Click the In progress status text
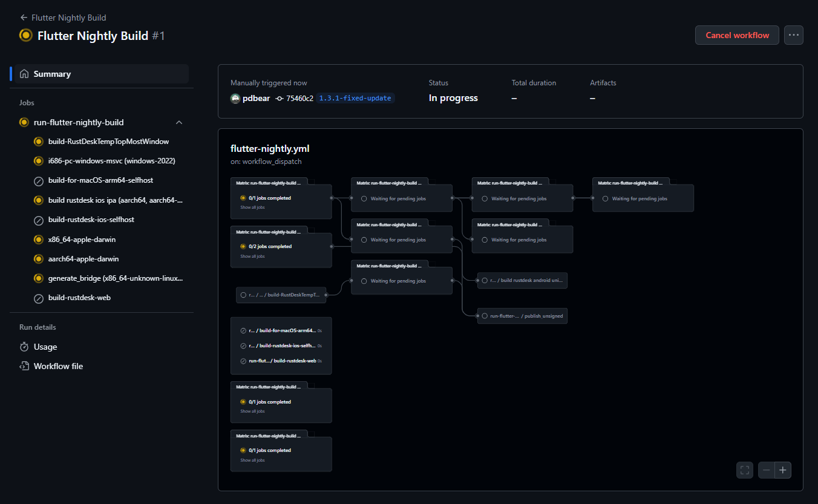818x504 pixels. click(x=453, y=98)
